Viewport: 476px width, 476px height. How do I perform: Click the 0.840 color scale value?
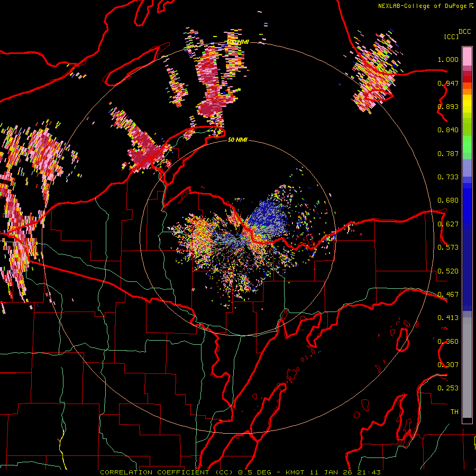click(x=448, y=130)
